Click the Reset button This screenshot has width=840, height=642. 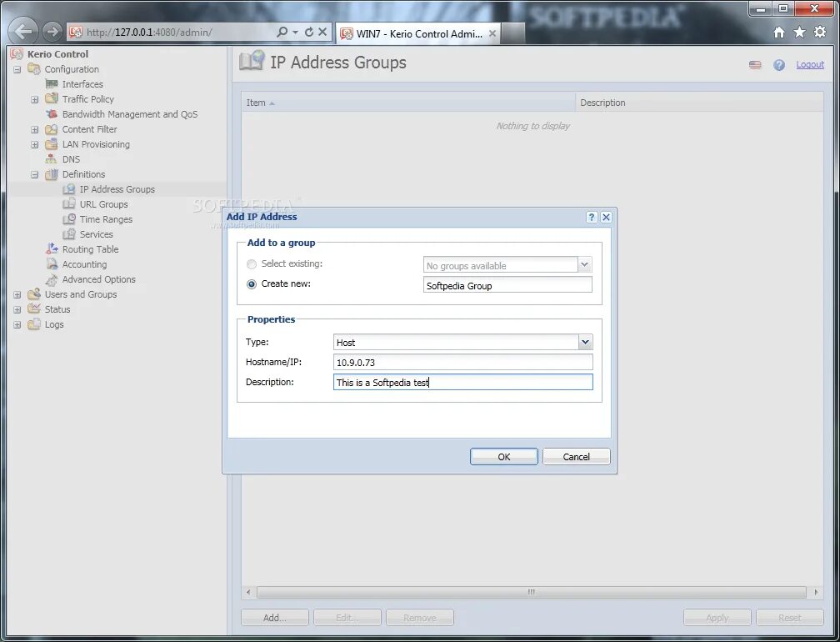coord(790,617)
